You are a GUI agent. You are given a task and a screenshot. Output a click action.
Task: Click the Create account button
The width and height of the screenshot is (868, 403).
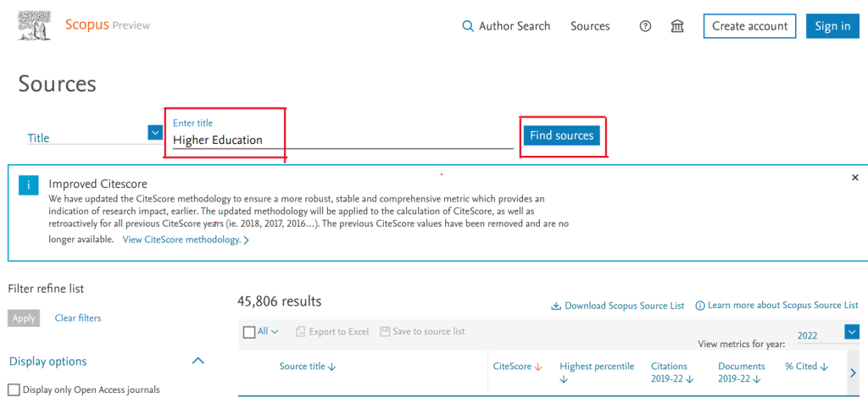tap(749, 26)
